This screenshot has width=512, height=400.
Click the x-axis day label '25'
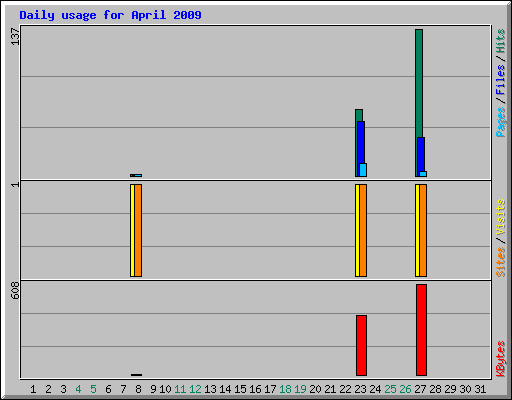tap(390, 389)
